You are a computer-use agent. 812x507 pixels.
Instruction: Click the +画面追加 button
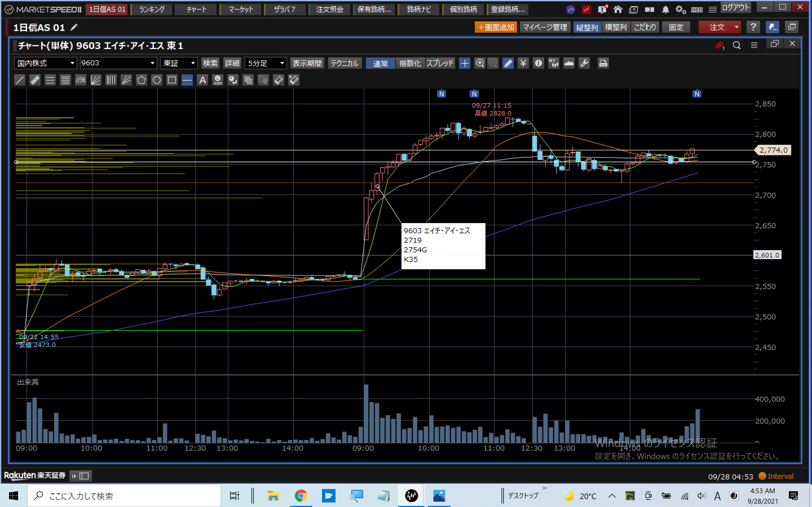496,27
